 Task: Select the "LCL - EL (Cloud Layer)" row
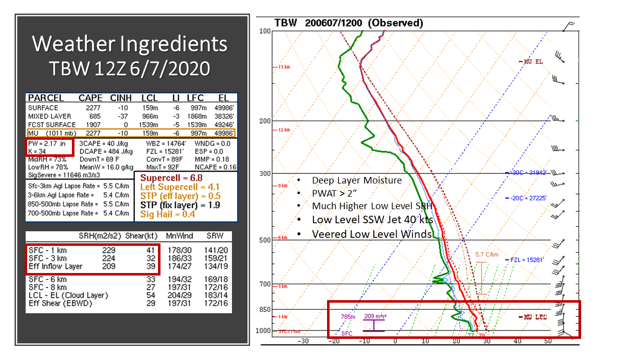pyautogui.click(x=129, y=295)
